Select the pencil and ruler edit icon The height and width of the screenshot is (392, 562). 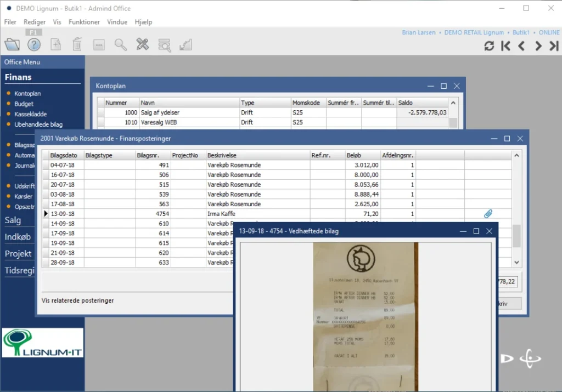[143, 45]
